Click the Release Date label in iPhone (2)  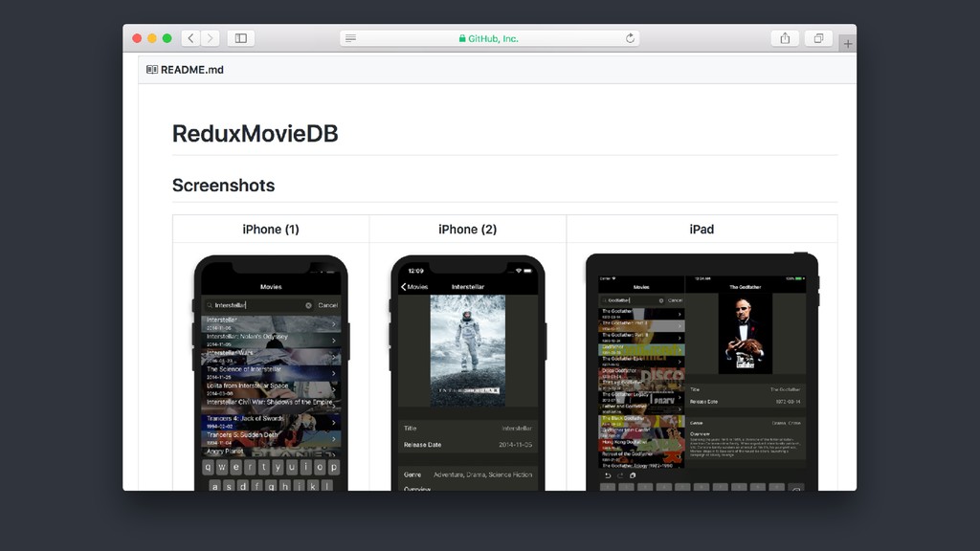(x=422, y=445)
